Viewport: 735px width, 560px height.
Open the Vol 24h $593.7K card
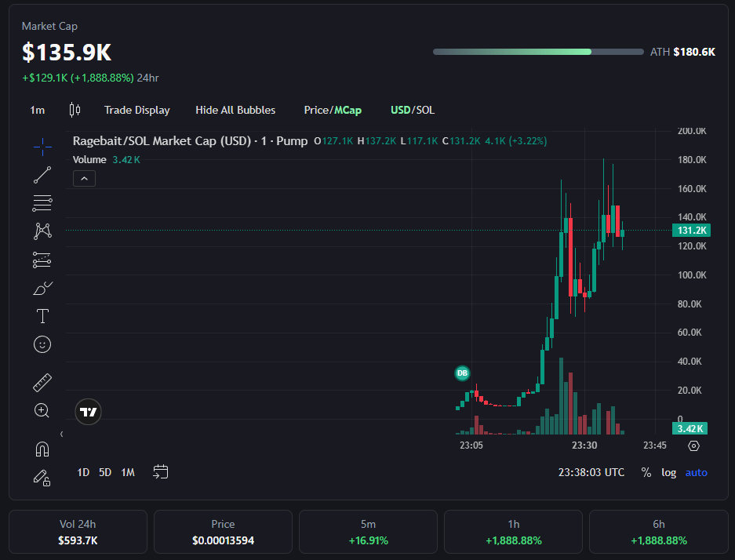click(78, 533)
